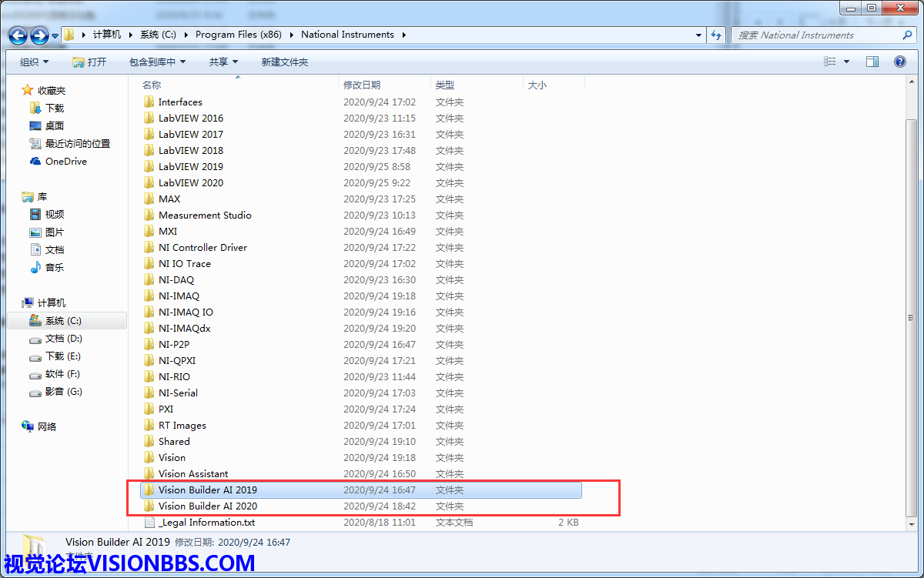Open the 音乐 library
Viewport: 924px width, 578px height.
(x=55, y=267)
